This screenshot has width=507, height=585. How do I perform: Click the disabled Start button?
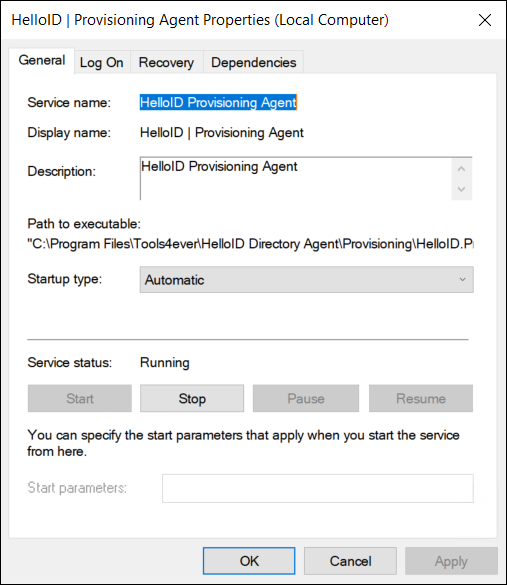80,398
